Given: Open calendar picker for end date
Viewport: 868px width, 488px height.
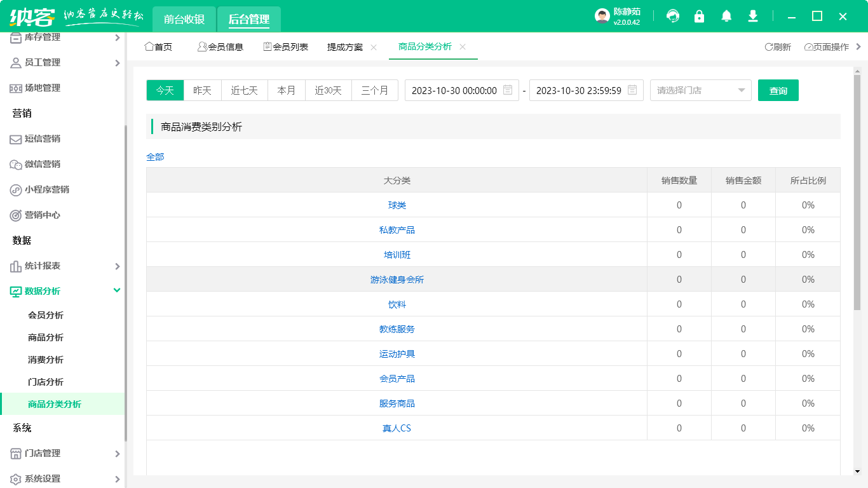Looking at the screenshot, I should pyautogui.click(x=632, y=90).
